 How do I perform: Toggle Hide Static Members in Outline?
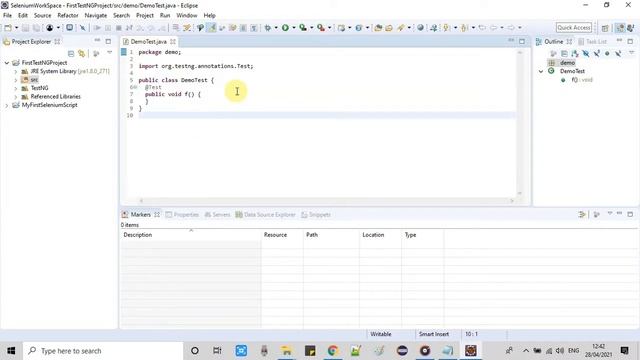[596, 54]
